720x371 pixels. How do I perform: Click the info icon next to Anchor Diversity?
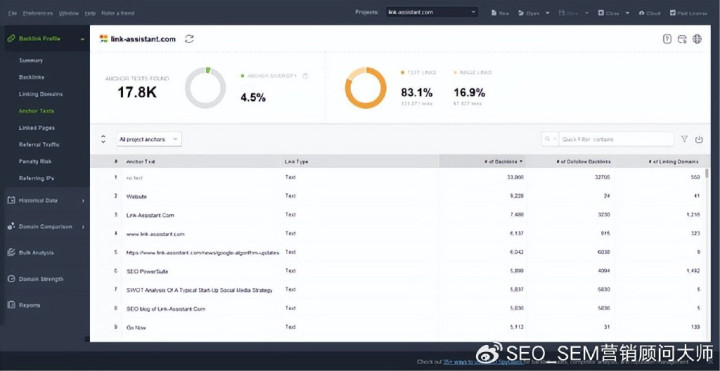[x=305, y=76]
